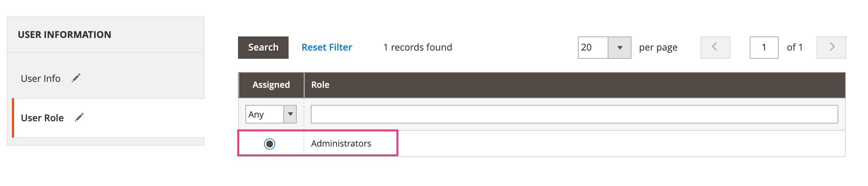Select the Administrators role radio button
This screenshot has width=868, height=186.
(x=270, y=144)
